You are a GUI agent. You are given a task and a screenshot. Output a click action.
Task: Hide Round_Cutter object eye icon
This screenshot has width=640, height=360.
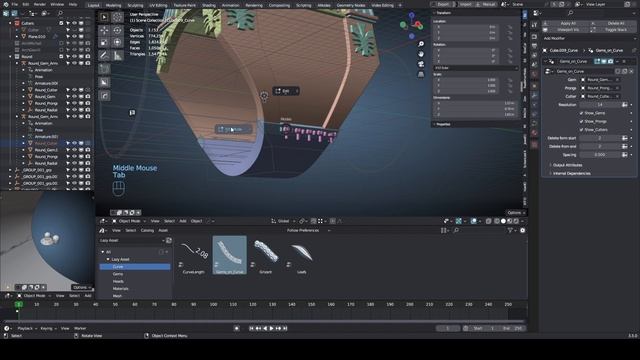(74, 90)
